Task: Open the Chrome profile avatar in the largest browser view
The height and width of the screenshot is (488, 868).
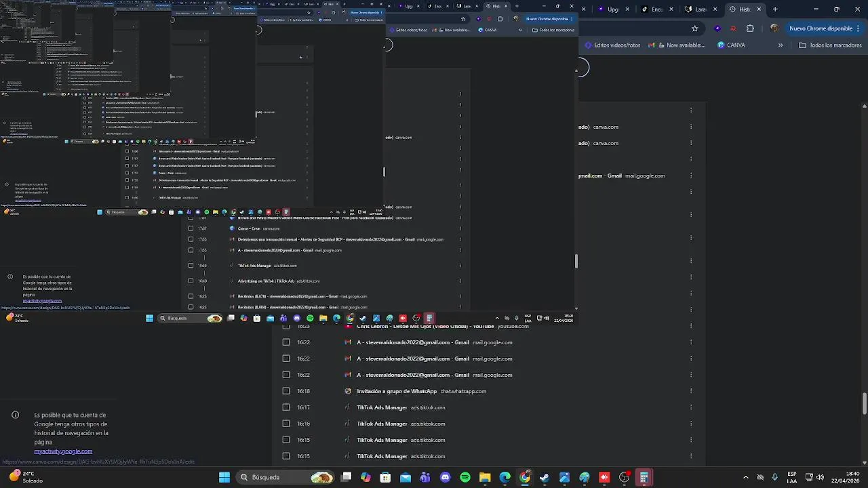Action: [774, 28]
